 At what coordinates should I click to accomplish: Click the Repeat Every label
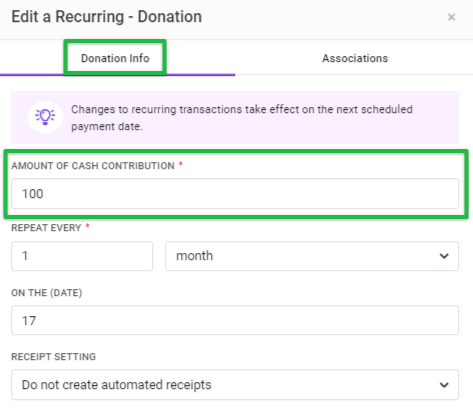click(x=46, y=228)
